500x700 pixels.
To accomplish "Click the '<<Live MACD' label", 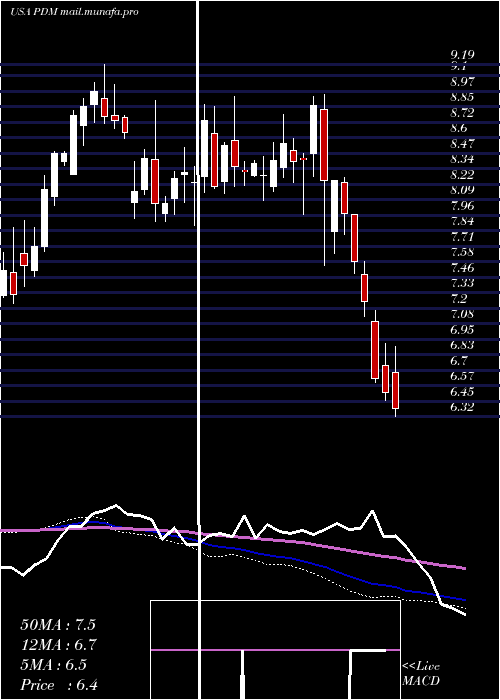I will tap(421, 673).
